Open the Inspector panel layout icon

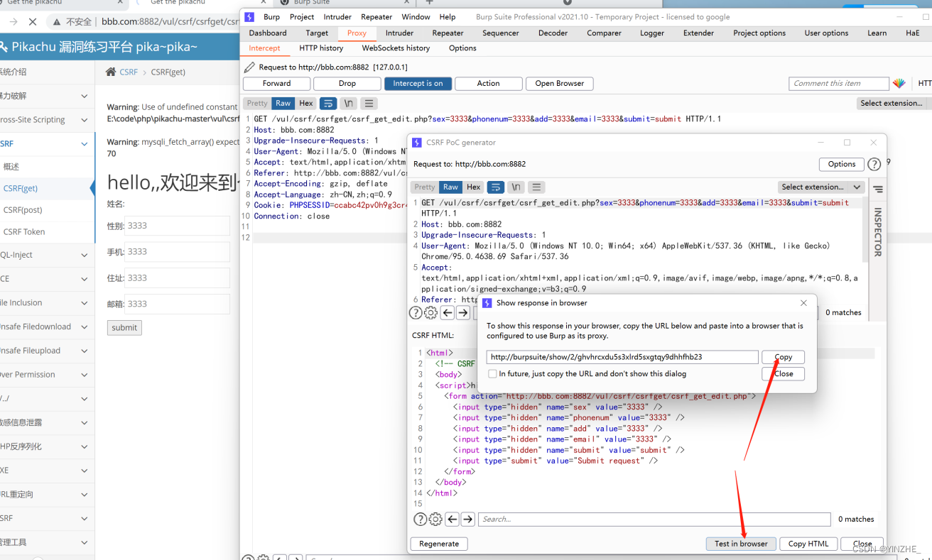coord(878,190)
